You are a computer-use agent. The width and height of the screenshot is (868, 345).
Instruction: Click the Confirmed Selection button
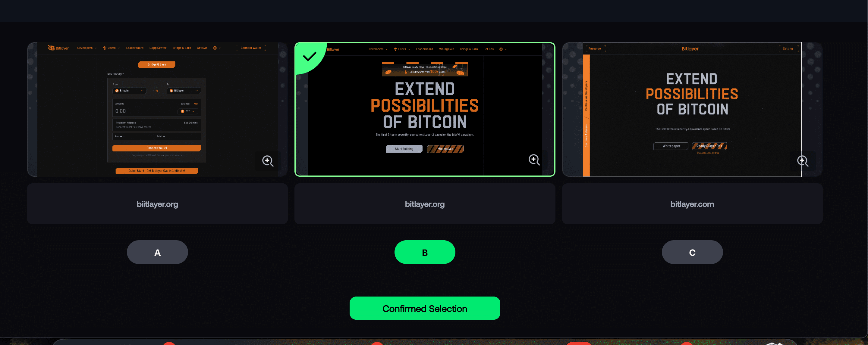pyautogui.click(x=425, y=308)
